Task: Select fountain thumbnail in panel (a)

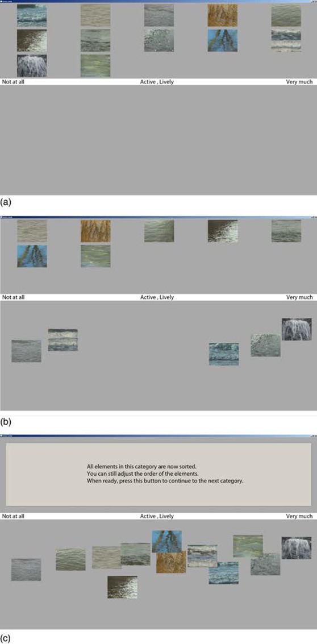Action: (32, 66)
